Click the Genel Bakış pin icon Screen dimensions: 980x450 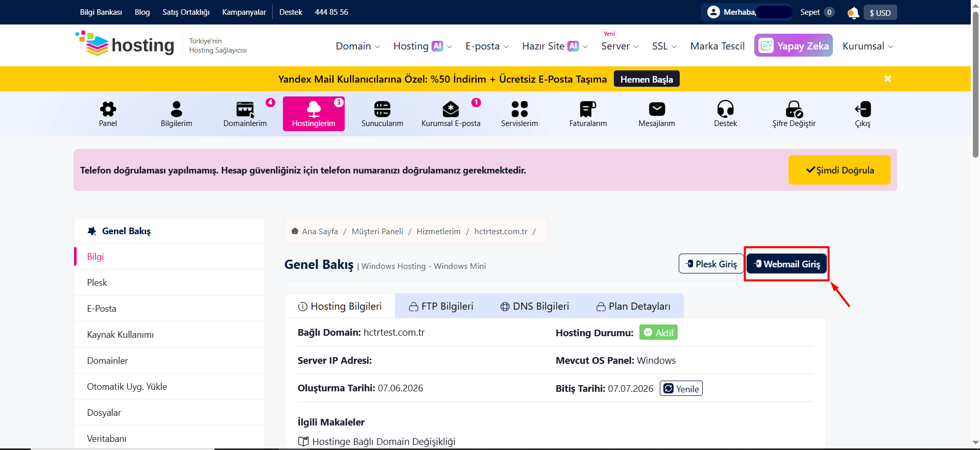click(92, 231)
